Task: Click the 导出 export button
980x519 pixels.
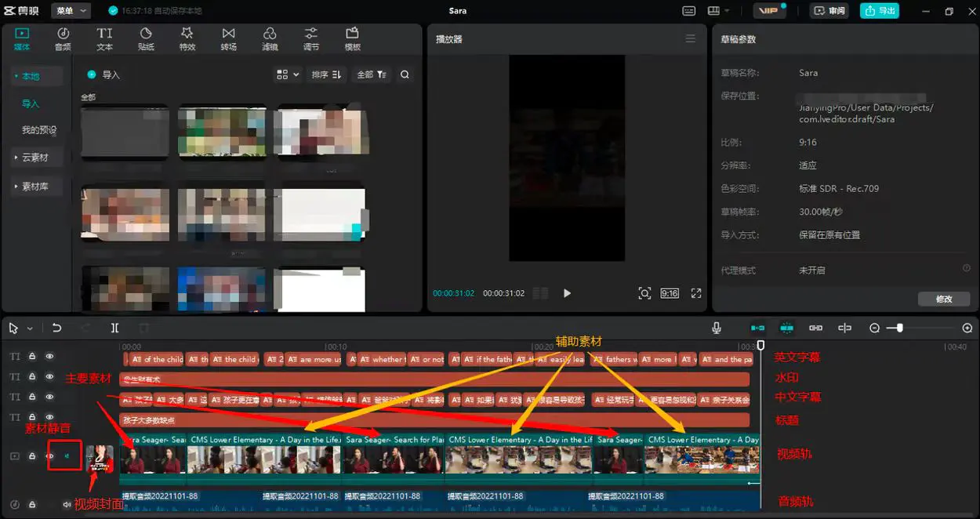Action: pos(879,11)
